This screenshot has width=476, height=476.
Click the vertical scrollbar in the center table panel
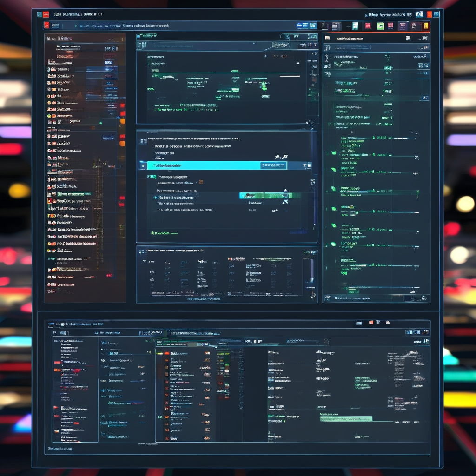(312, 270)
